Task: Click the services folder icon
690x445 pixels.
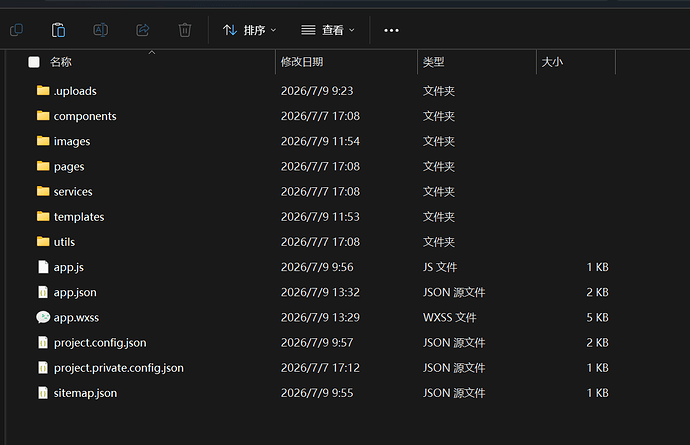Action: (43, 191)
